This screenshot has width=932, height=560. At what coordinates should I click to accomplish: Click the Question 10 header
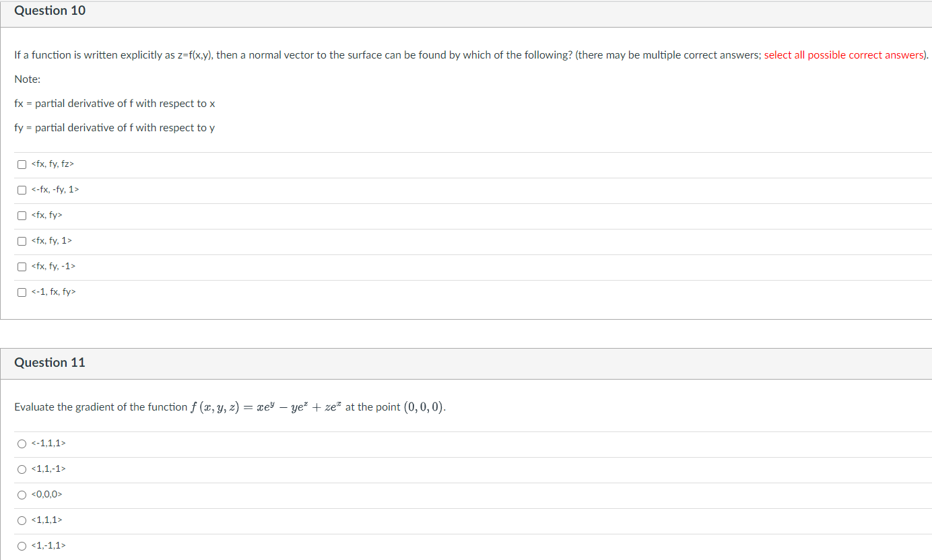tap(49, 11)
